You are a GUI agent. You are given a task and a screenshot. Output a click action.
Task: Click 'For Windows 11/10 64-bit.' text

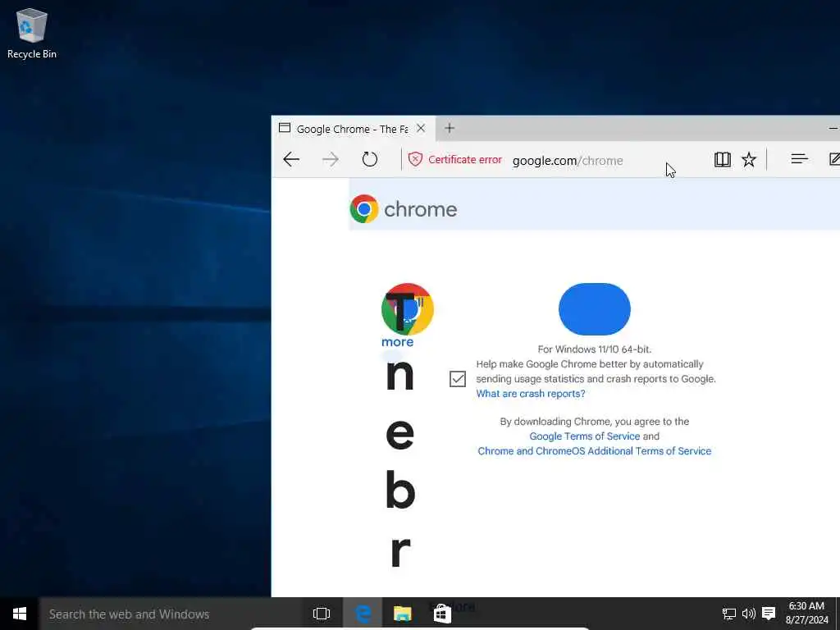(594, 349)
